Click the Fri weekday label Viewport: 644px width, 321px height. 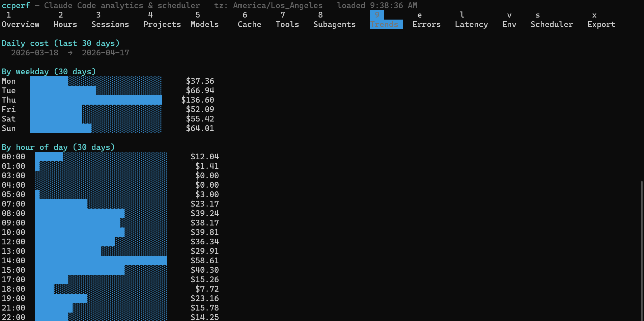coord(9,109)
